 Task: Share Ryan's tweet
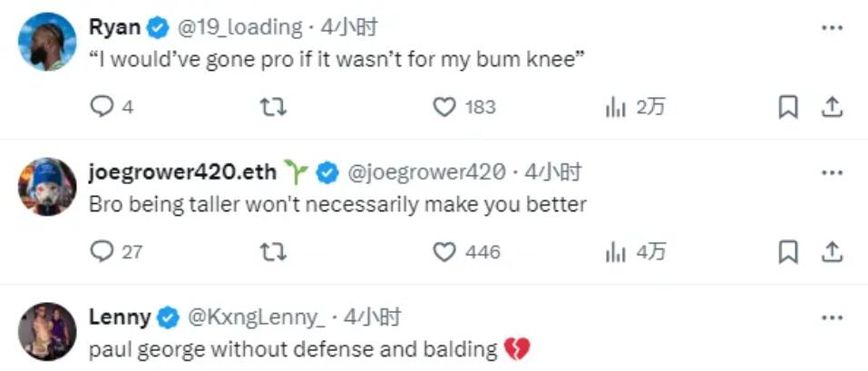pos(831,107)
